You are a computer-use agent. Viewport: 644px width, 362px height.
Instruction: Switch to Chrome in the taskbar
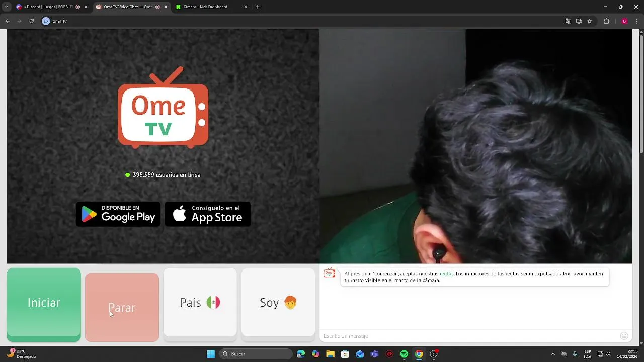[x=419, y=354]
